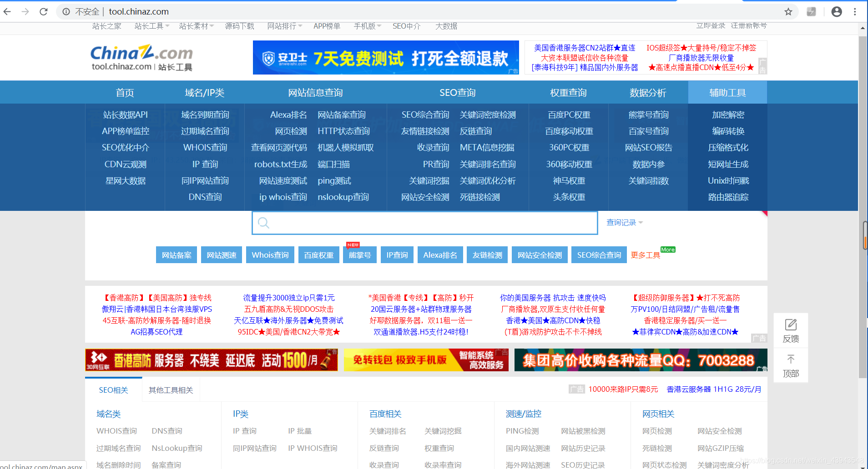Open 权重查询 navigation menu
This screenshot has height=469, width=868.
tap(569, 93)
